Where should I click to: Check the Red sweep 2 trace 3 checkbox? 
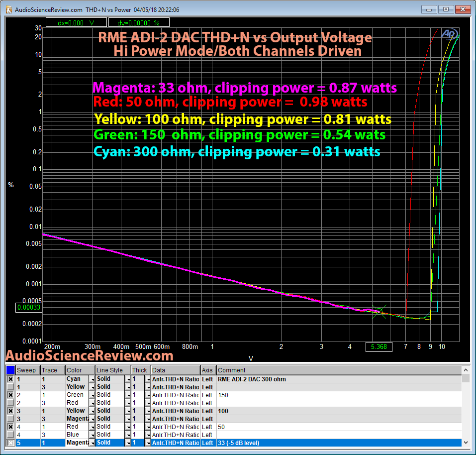[x=10, y=403]
